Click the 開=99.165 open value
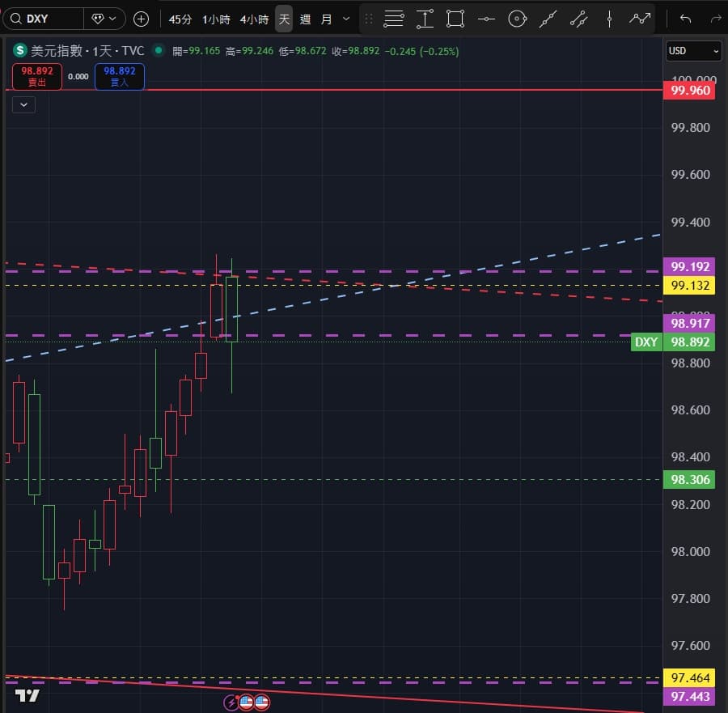 point(196,51)
